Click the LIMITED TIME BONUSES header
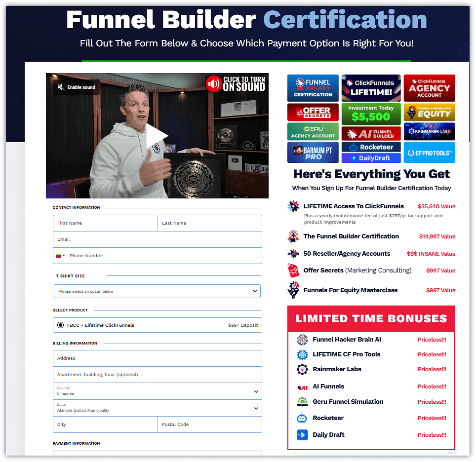 click(371, 318)
